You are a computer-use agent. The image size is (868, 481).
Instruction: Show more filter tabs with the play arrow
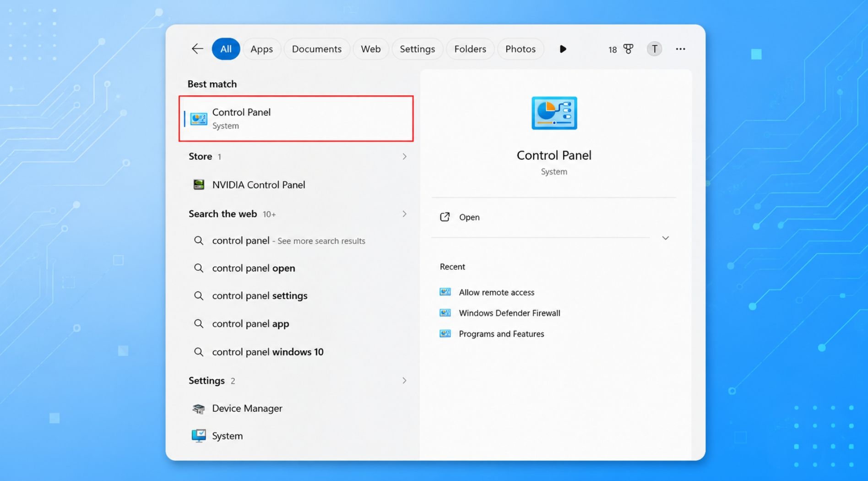pos(563,49)
